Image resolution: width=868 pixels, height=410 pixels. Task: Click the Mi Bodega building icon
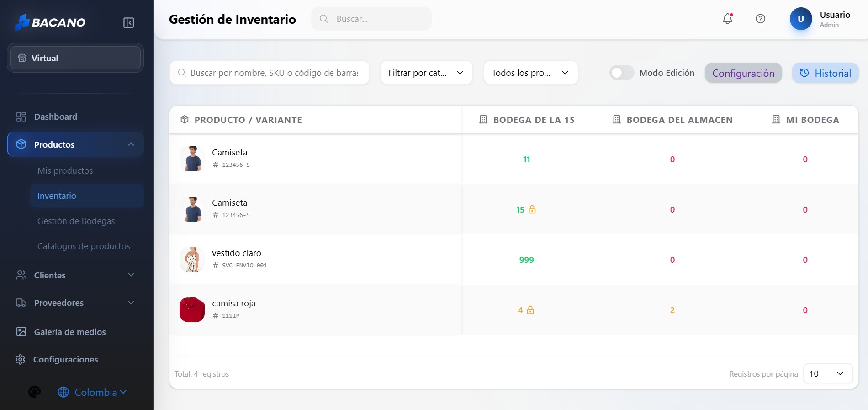click(776, 119)
